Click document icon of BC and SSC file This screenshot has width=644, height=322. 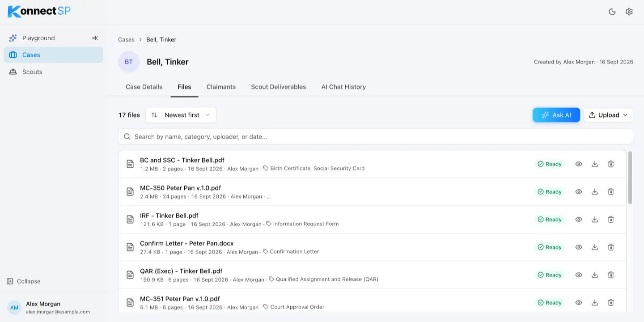(130, 164)
